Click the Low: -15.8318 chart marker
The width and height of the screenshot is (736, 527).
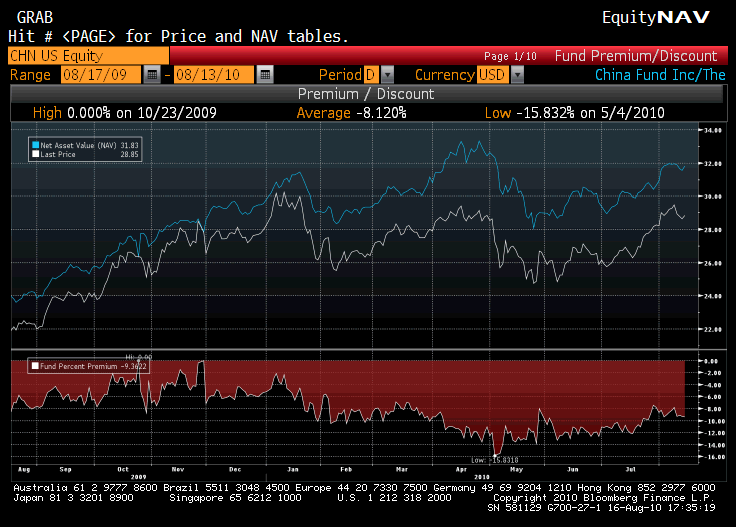(494, 460)
